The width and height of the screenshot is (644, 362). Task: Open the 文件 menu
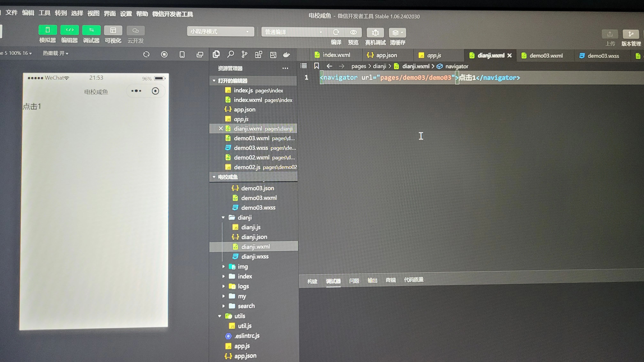pos(11,12)
